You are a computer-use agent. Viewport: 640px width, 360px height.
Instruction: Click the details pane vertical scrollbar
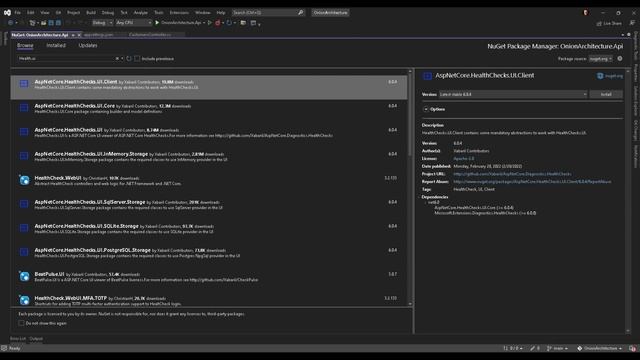pos(628,200)
